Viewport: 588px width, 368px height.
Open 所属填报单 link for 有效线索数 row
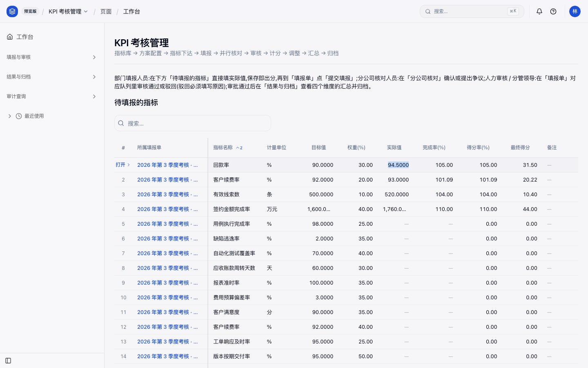(167, 195)
